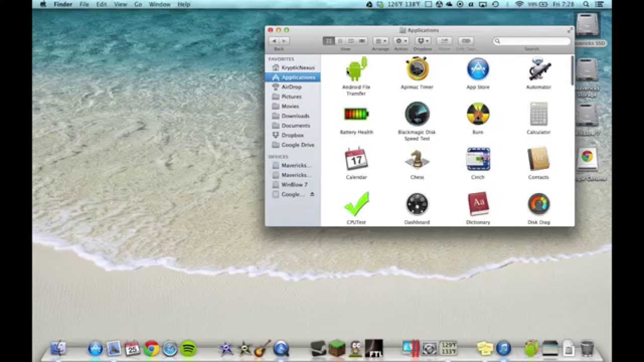
Task: Select Dropbox folder in sidebar
Action: pyautogui.click(x=293, y=135)
